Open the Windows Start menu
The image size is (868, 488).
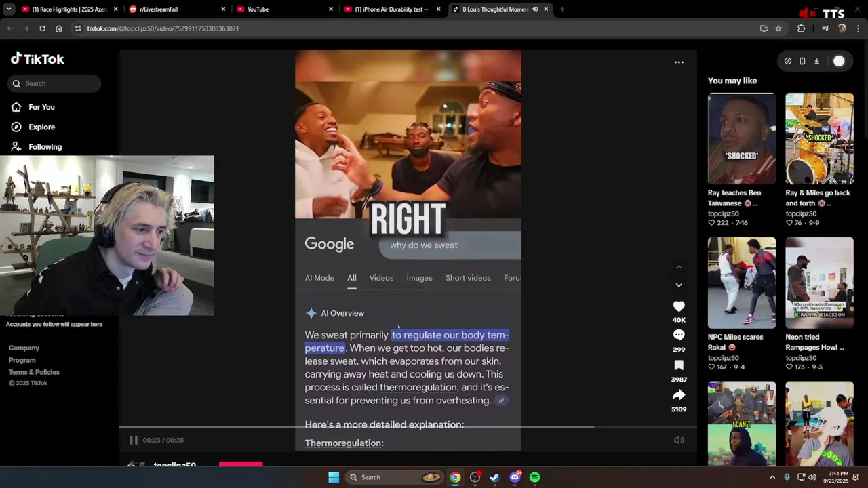click(x=334, y=477)
